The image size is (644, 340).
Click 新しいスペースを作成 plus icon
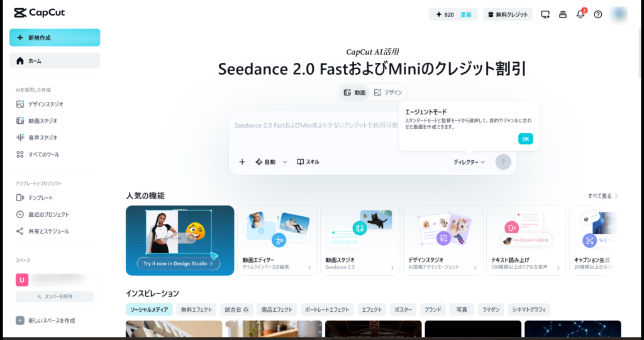(x=20, y=321)
